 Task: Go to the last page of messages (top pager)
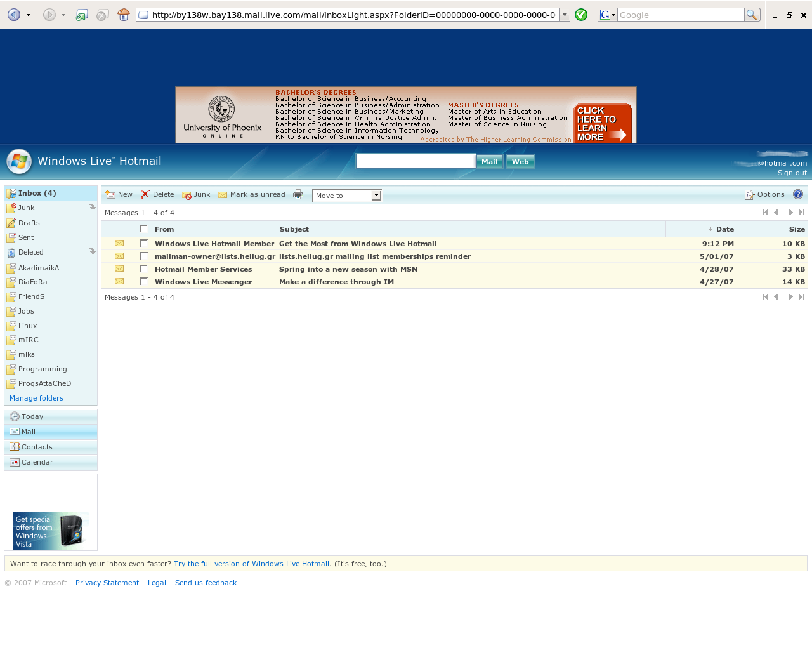801,213
